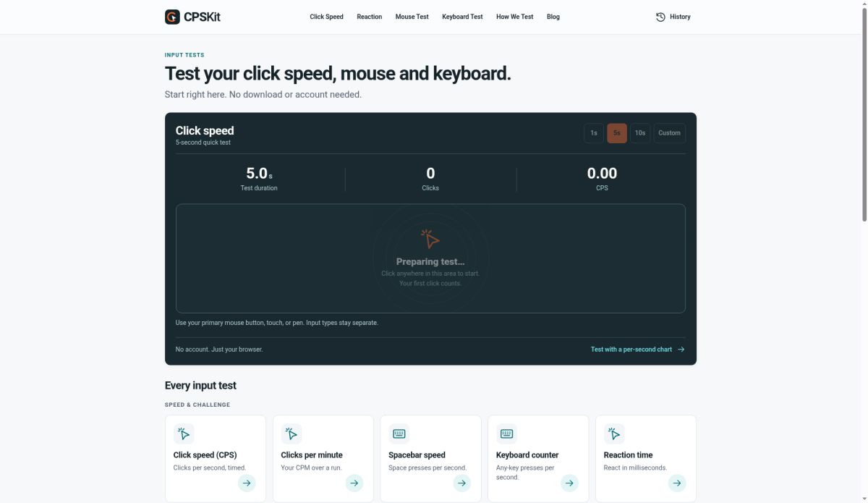Click the 5.0 s test duration value
The height and width of the screenshot is (503, 868).
(x=259, y=174)
